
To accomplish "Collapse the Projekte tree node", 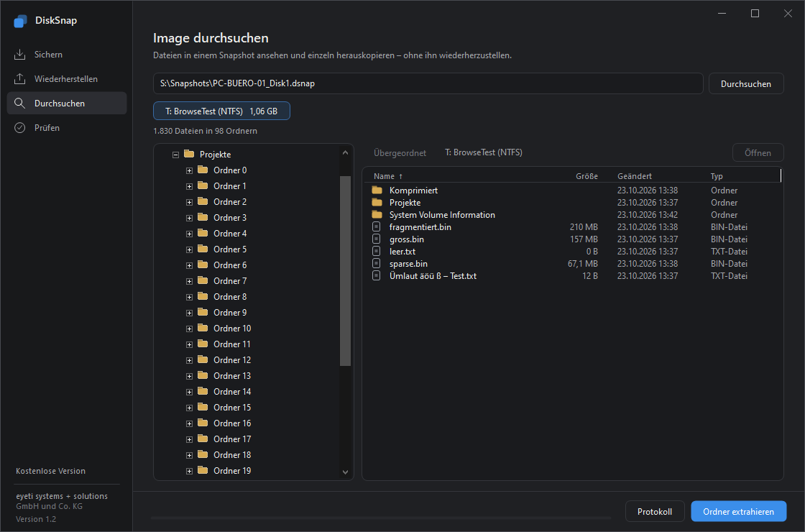I will (x=175, y=155).
